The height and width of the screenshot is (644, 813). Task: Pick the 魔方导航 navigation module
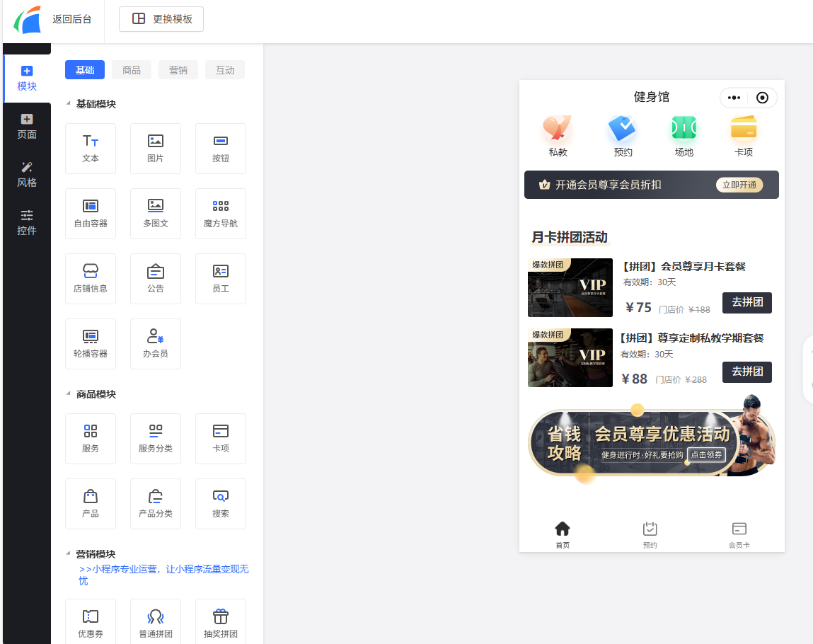(221, 214)
